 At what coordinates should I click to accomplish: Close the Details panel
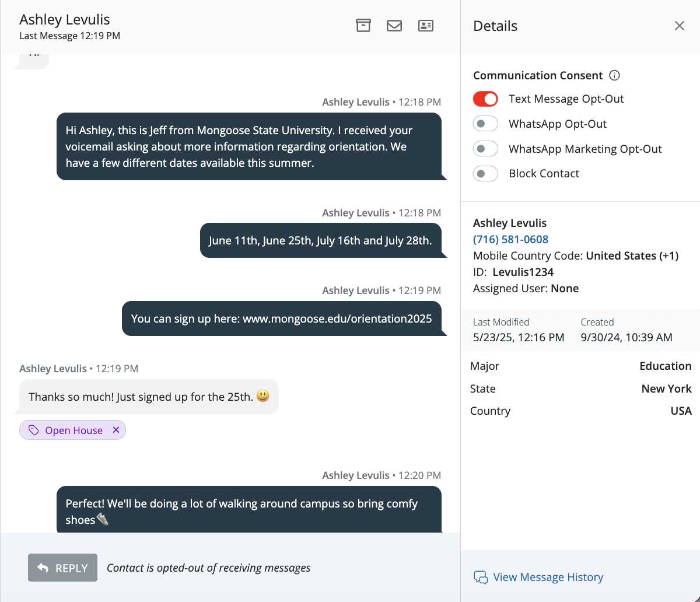coord(680,26)
